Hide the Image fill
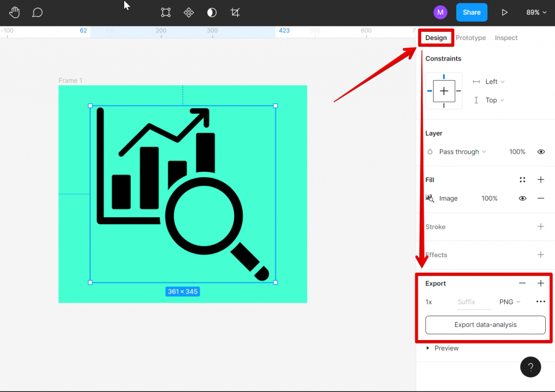The height and width of the screenshot is (392, 555). 522,198
